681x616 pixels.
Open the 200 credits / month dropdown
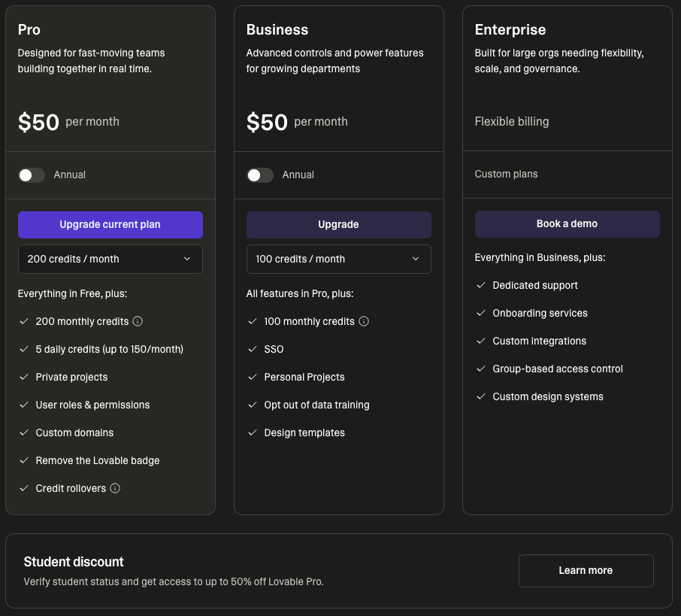(110, 259)
